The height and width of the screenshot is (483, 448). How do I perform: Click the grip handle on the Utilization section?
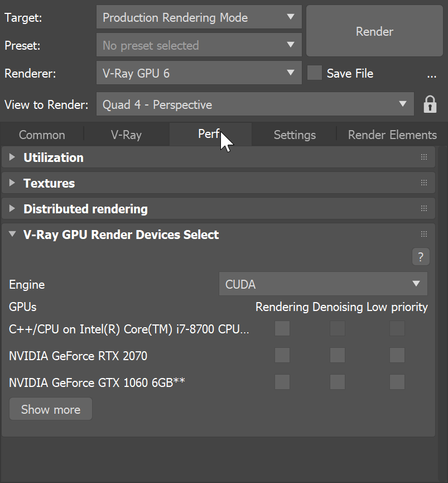tap(423, 157)
